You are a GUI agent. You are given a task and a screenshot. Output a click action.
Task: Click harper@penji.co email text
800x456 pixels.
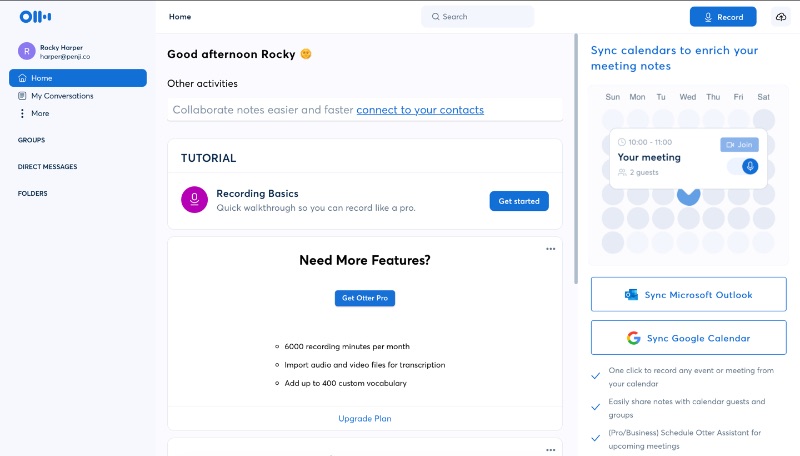[65, 57]
